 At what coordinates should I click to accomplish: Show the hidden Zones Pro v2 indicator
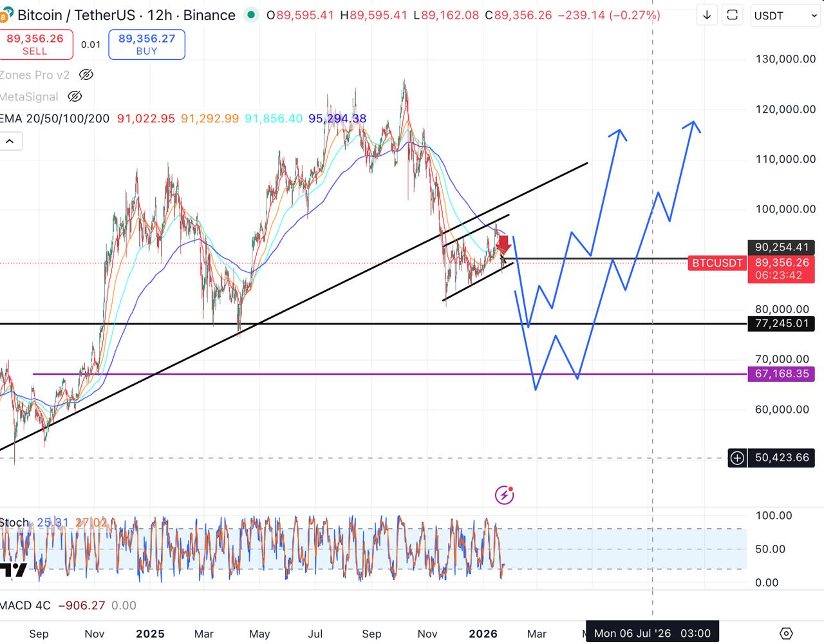86,75
